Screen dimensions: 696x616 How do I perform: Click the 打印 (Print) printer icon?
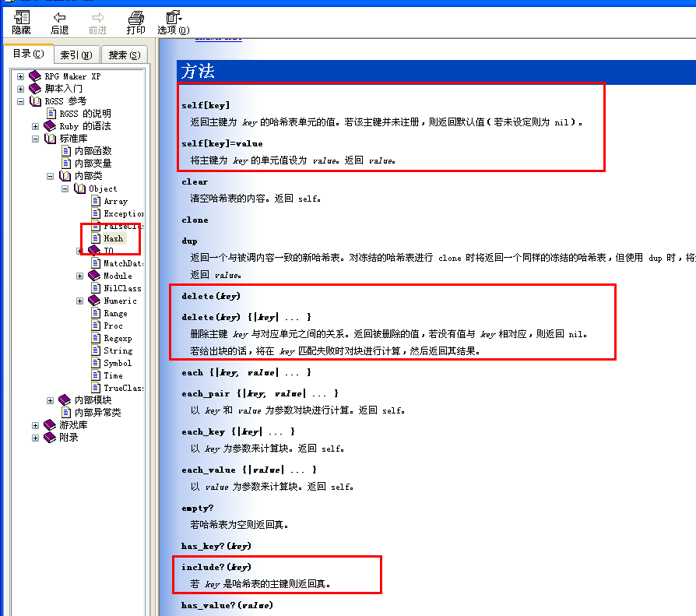(135, 18)
